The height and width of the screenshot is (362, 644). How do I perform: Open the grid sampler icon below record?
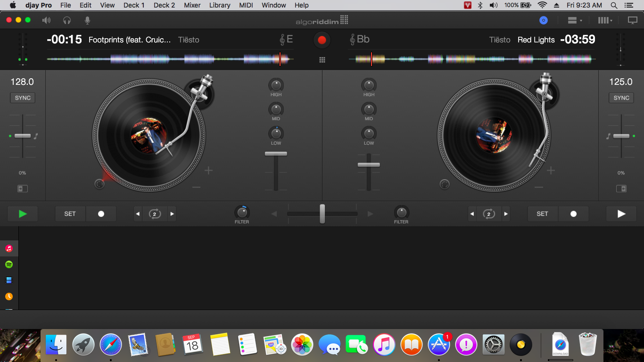pyautogui.click(x=322, y=60)
